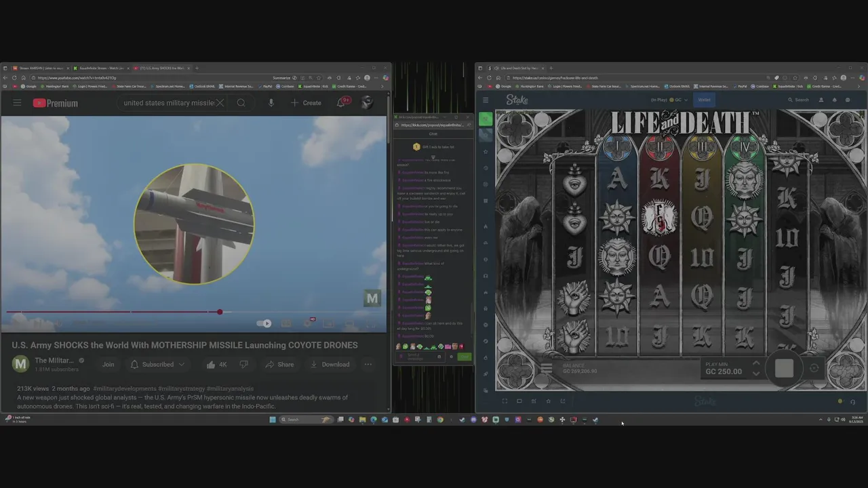Open YouTube account avatar menu

click(x=367, y=102)
